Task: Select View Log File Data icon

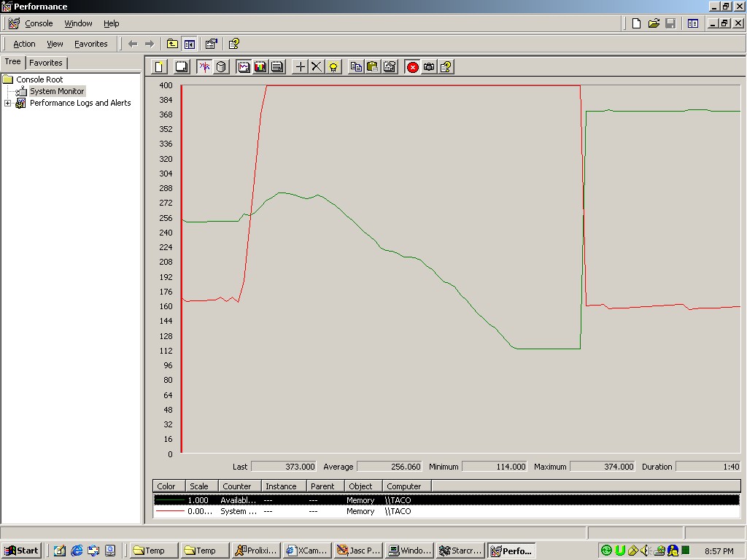Action: [221, 66]
